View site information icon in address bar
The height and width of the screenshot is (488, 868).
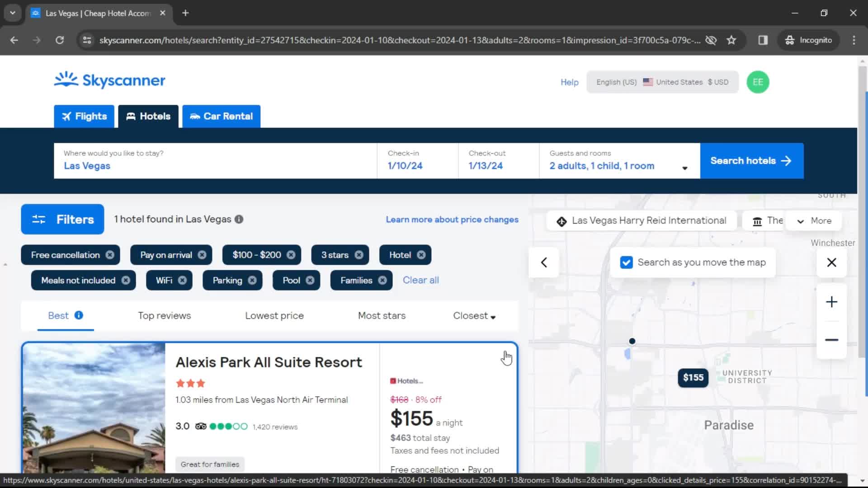[x=87, y=40]
